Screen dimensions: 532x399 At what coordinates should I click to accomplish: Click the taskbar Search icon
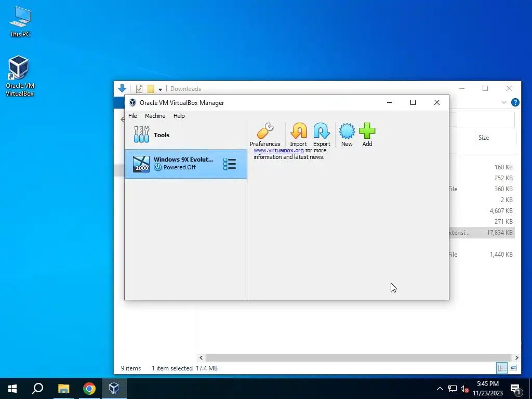point(37,389)
